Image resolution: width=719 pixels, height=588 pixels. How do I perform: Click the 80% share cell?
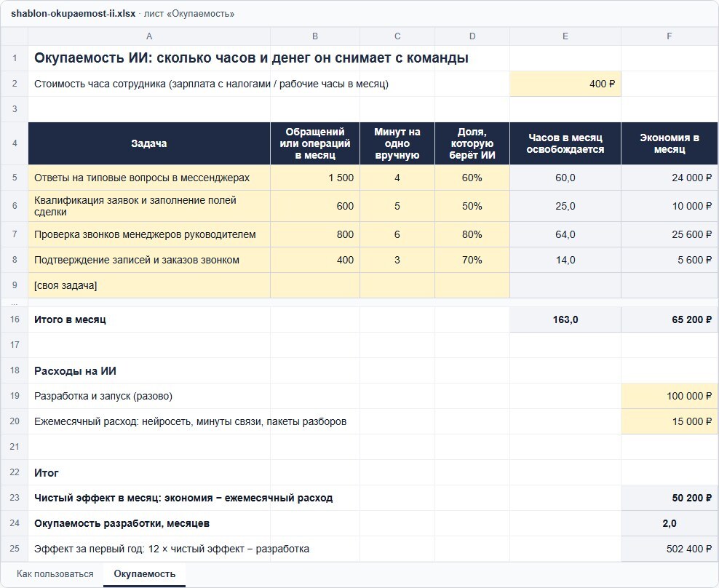(x=472, y=234)
